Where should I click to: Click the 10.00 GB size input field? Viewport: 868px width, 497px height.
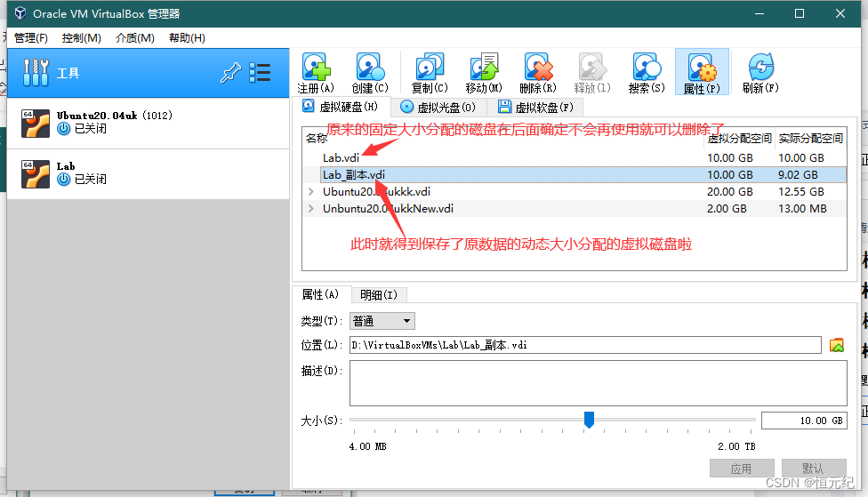pos(804,421)
